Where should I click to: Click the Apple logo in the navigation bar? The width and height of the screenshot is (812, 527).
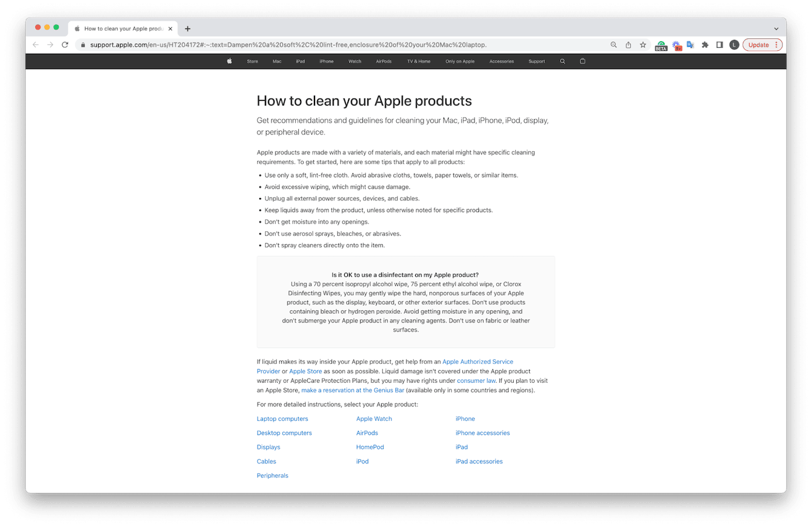(x=229, y=61)
